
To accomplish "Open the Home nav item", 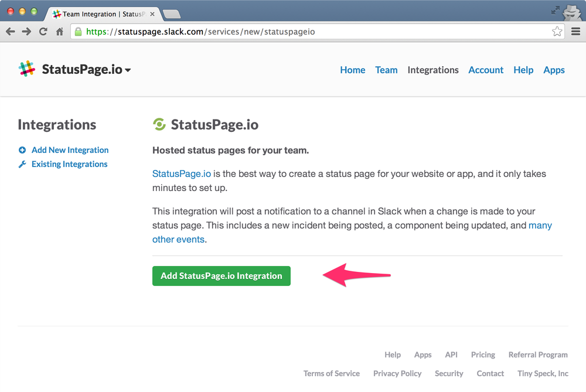I will (x=352, y=70).
